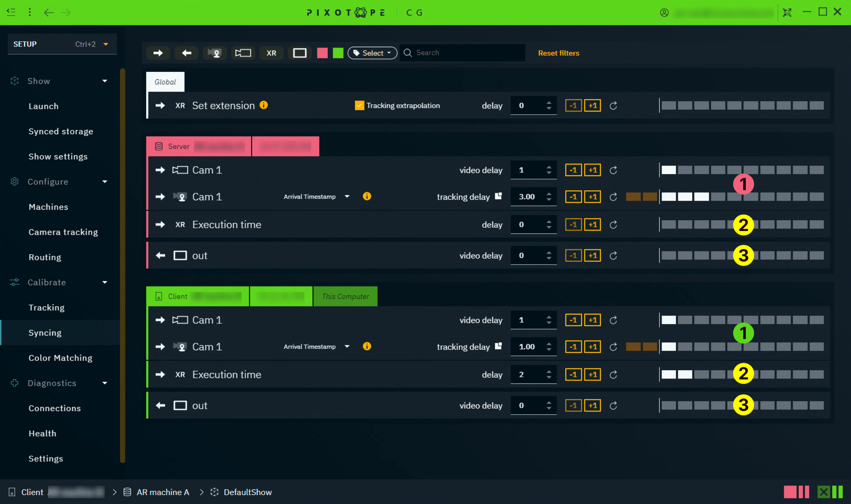The image size is (851, 504).
Task: Click the tracking camera filter icon
Action: (x=215, y=53)
